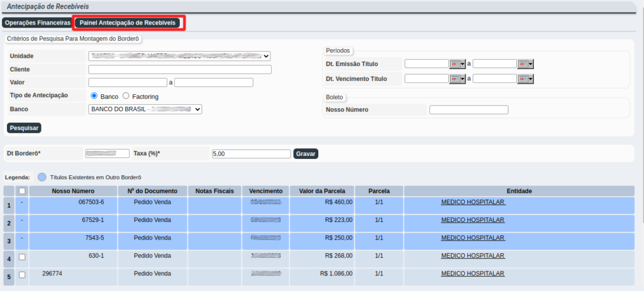Select the Banco radio option
644x291 pixels.
(x=94, y=96)
